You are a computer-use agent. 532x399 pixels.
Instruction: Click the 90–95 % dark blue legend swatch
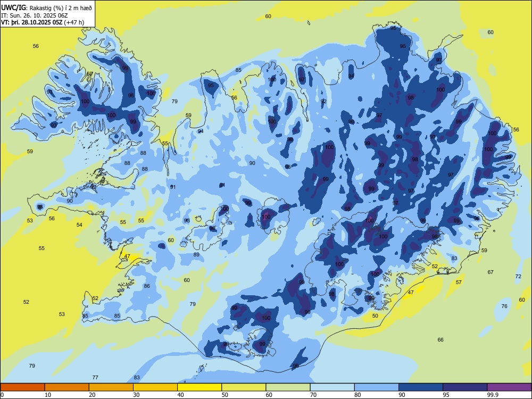click(421, 387)
